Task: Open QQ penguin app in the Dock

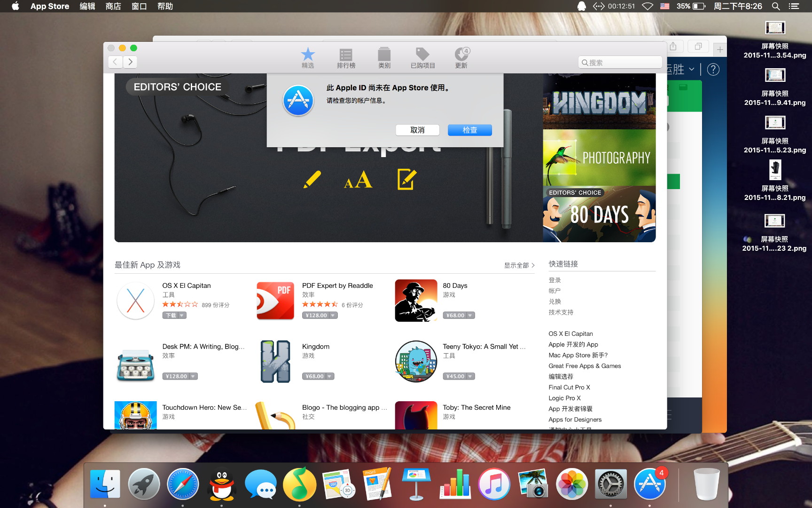Action: pos(222,484)
